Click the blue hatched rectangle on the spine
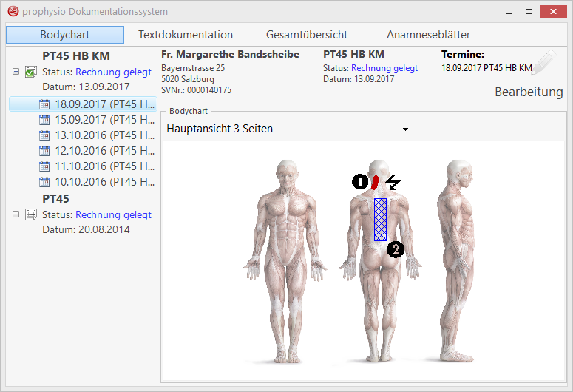 380,219
